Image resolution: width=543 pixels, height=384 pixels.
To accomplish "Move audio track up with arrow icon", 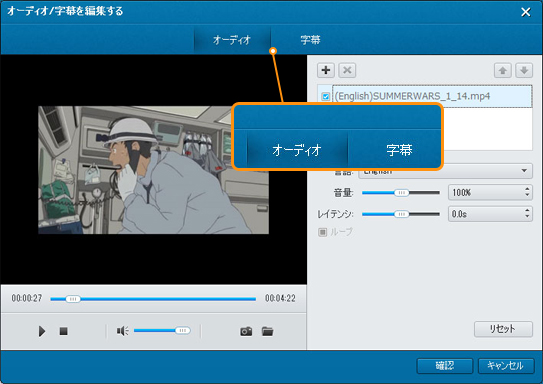I will pos(502,70).
